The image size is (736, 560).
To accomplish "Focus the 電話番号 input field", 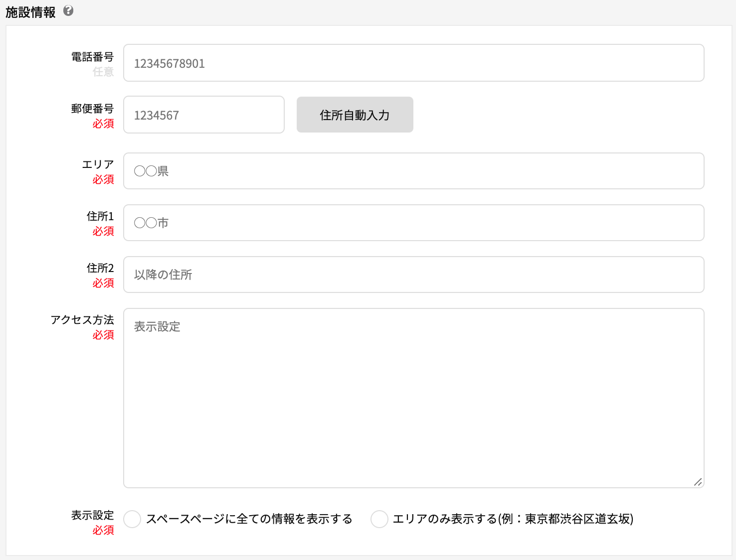I will [414, 63].
